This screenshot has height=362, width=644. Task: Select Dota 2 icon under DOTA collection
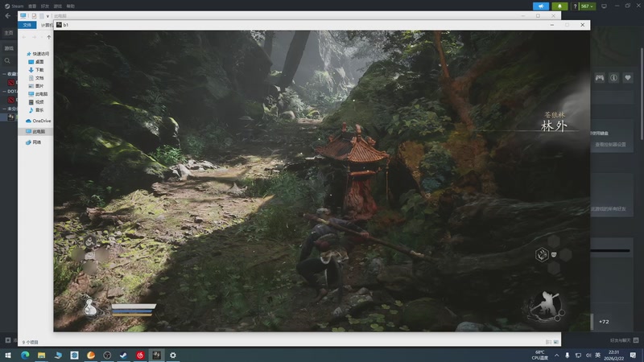(11, 100)
